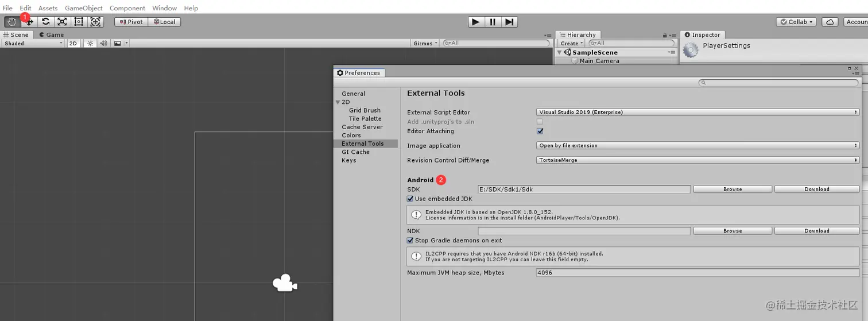The height and width of the screenshot is (321, 868).
Task: Switch to the Game tab
Action: coord(52,34)
